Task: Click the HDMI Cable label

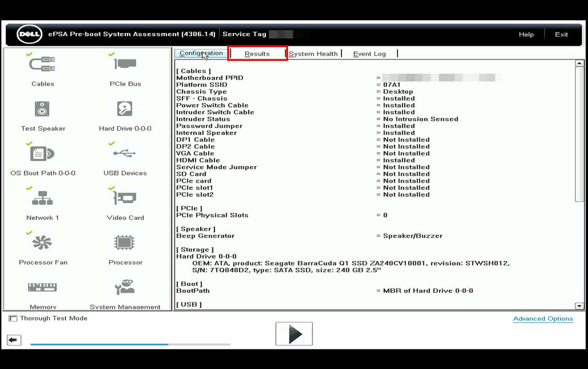Action: [198, 160]
